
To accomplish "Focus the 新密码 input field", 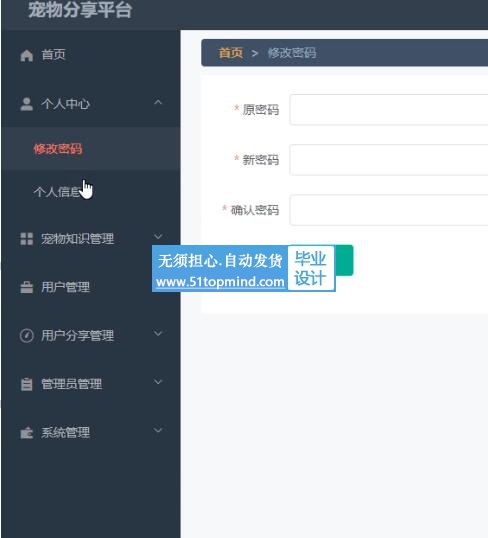I will 389,160.
